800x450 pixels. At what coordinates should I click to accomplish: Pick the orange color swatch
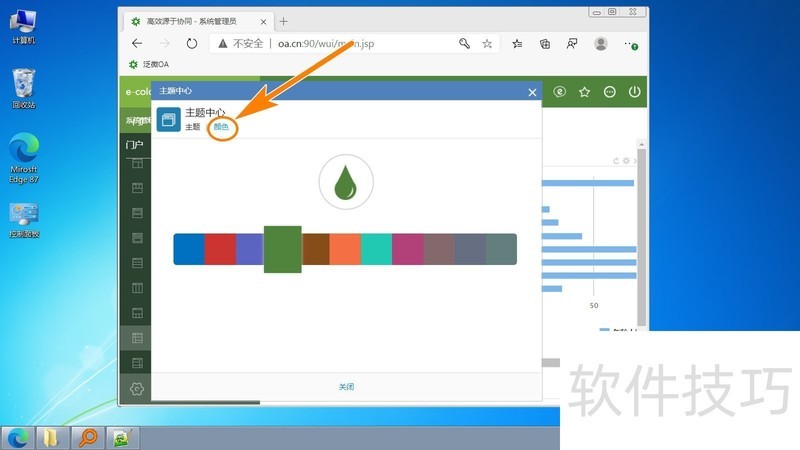click(345, 249)
